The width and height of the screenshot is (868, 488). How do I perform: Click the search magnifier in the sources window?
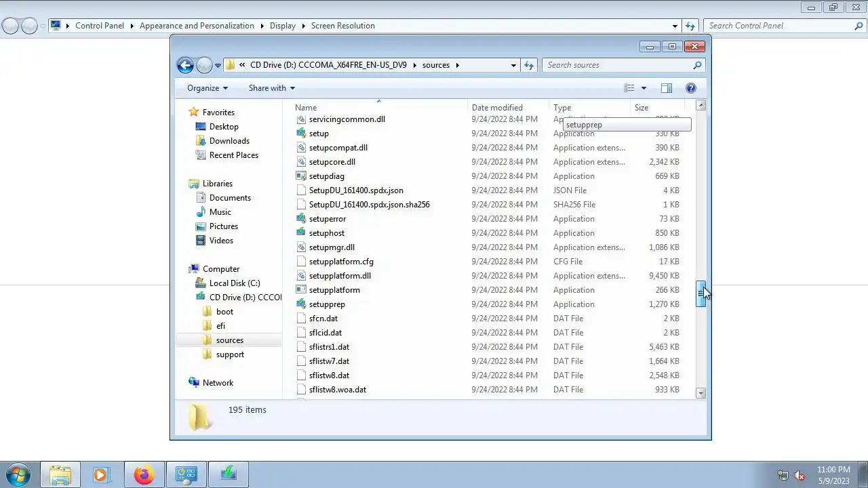pyautogui.click(x=697, y=65)
